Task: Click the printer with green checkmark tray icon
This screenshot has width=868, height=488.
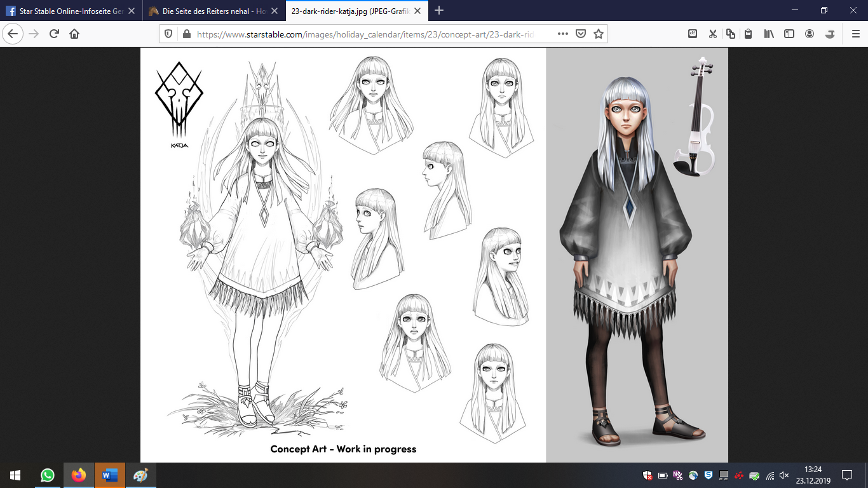Action: point(754,475)
